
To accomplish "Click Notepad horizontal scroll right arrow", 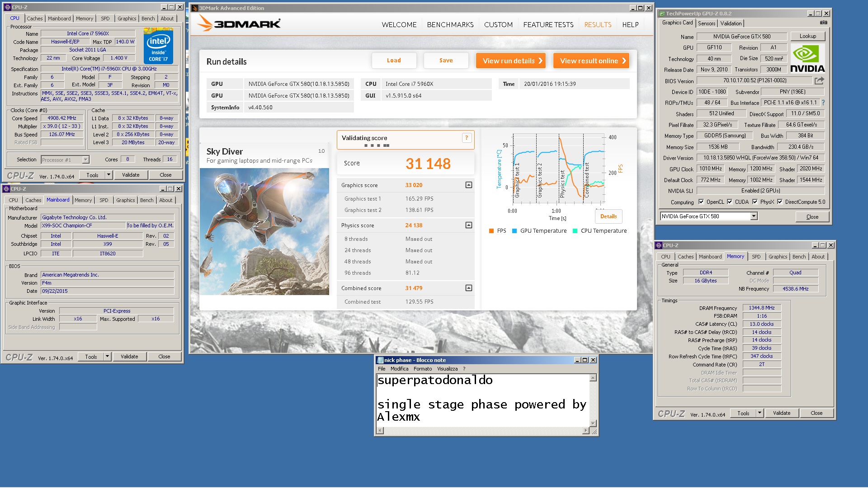I will [586, 431].
